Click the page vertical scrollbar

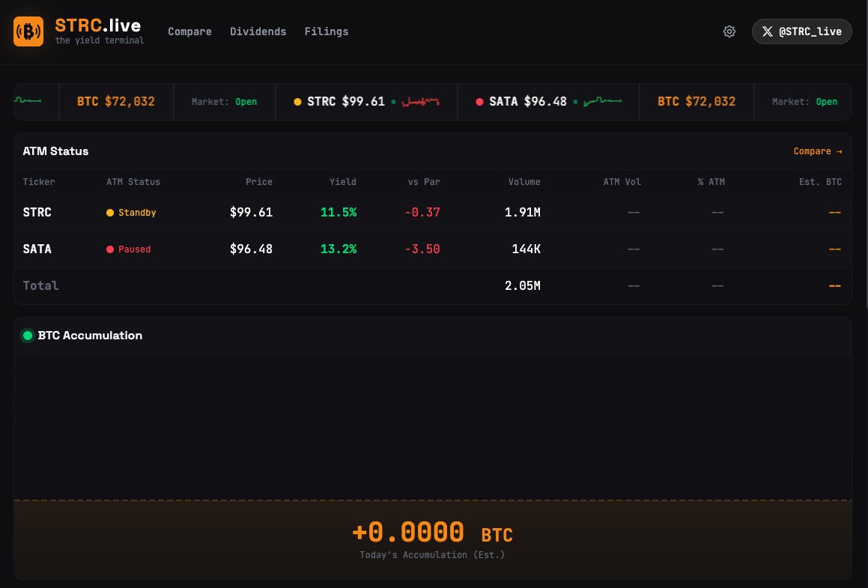click(866, 155)
